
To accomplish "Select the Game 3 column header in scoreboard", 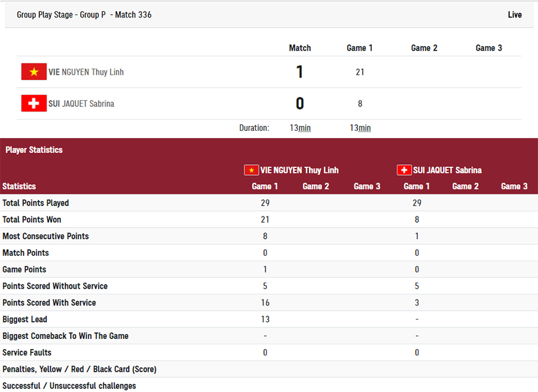I will pos(488,48).
